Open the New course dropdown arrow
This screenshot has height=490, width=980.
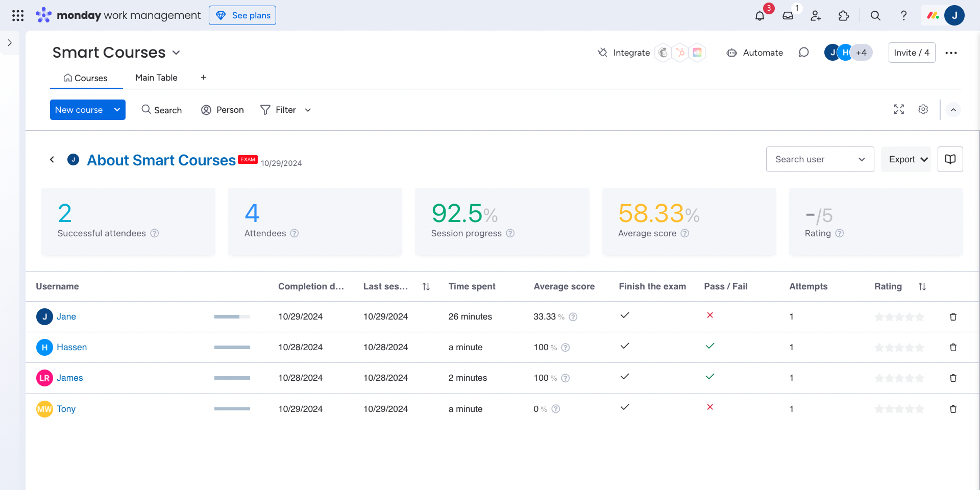117,110
